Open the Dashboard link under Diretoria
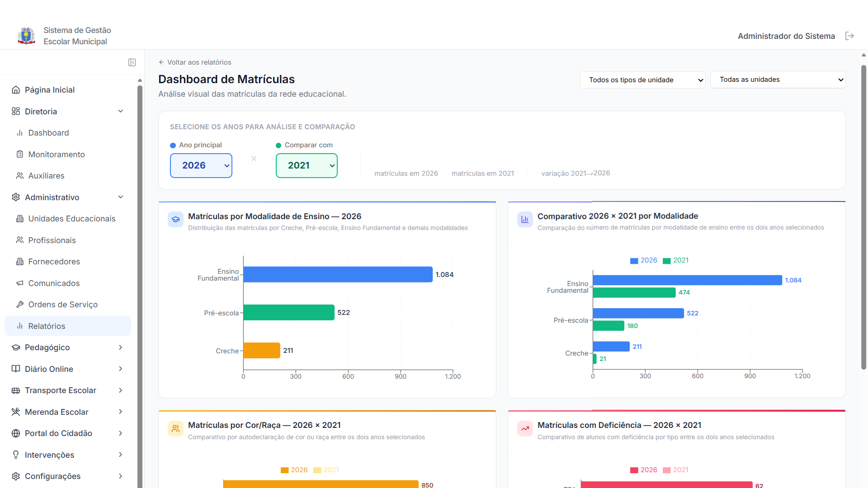The height and width of the screenshot is (488, 868). (68, 133)
